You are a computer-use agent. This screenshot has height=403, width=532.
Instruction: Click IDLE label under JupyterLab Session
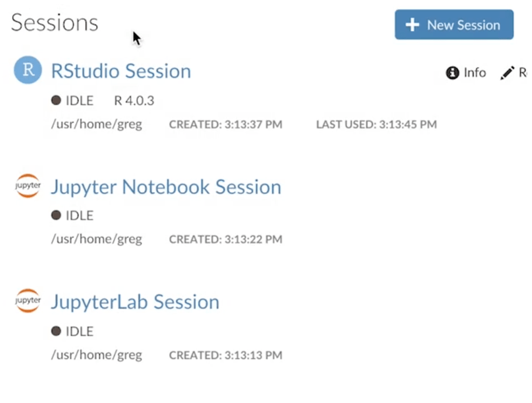(80, 332)
